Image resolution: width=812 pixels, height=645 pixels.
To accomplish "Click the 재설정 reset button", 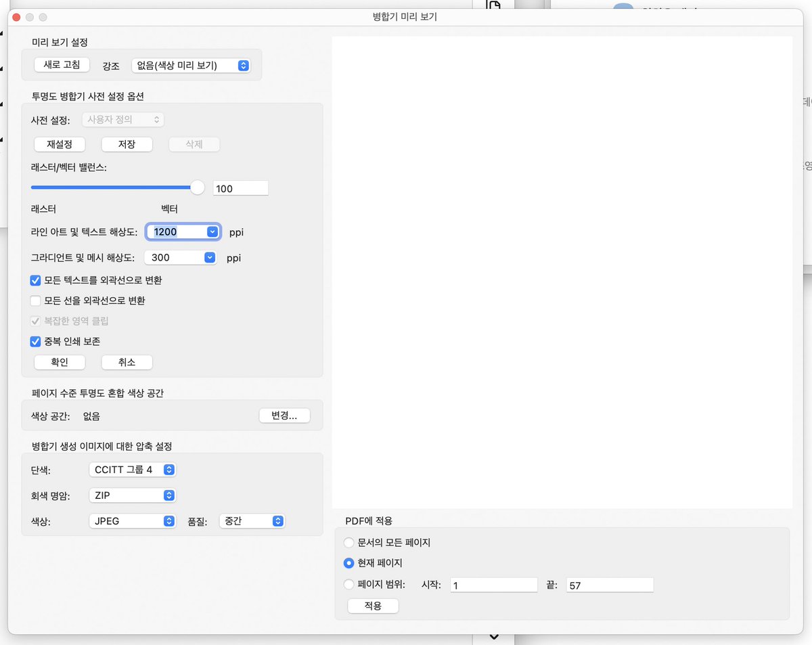I will (60, 144).
